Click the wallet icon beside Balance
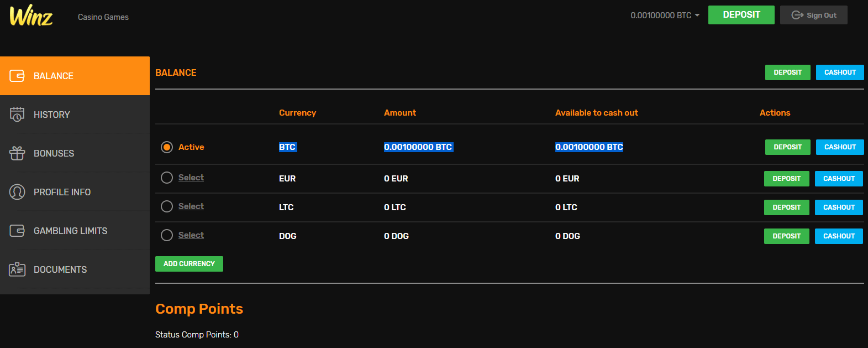868x348 pixels. click(17, 76)
